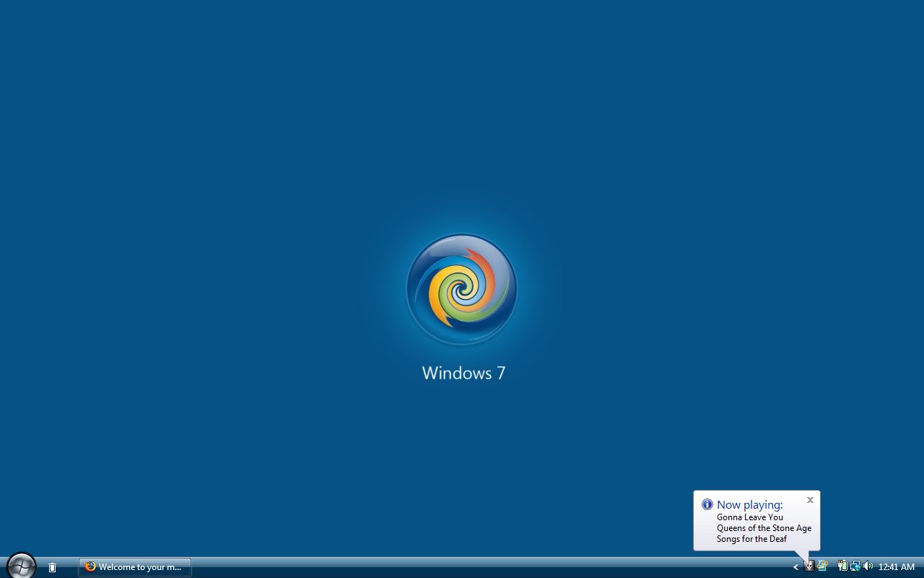Switch to the Firefox "Welcome to your m..." window
The height and width of the screenshot is (578, 924).
pos(135,567)
